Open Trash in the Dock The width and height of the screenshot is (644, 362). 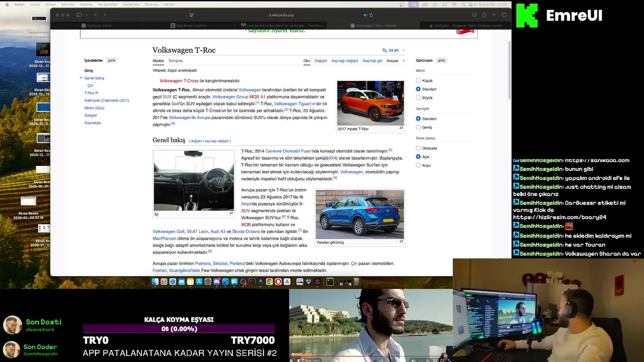coord(356,282)
